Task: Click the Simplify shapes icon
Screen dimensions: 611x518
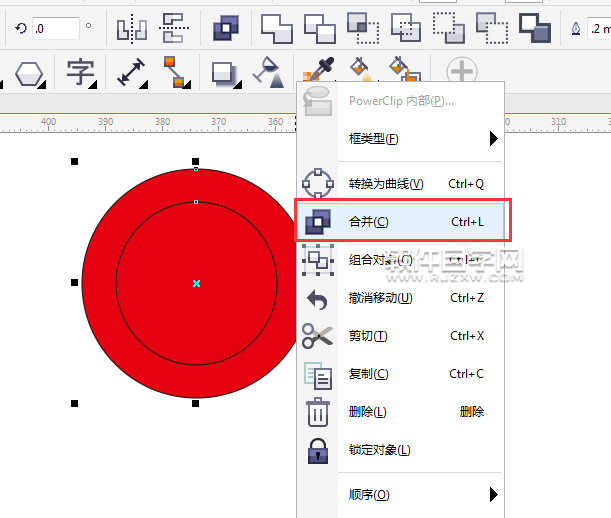Action: pos(406,28)
